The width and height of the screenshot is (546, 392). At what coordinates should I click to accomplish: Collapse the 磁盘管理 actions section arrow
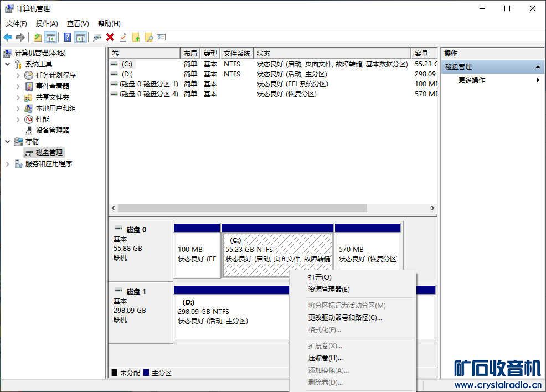click(x=538, y=67)
